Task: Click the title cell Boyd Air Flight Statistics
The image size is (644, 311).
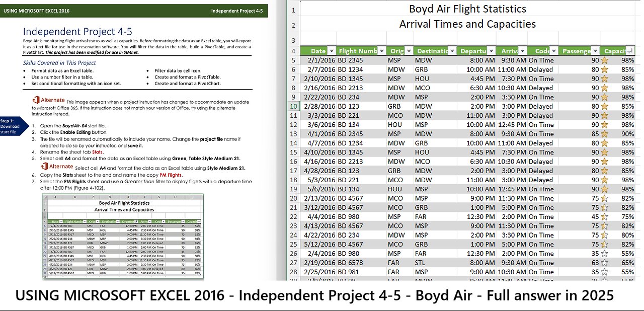Action: coord(467,9)
